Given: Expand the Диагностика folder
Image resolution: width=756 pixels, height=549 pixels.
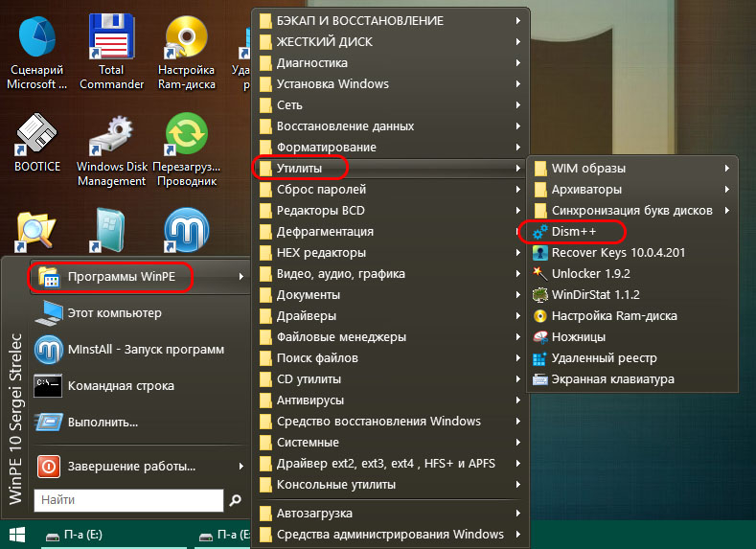Looking at the screenshot, I should [390, 63].
